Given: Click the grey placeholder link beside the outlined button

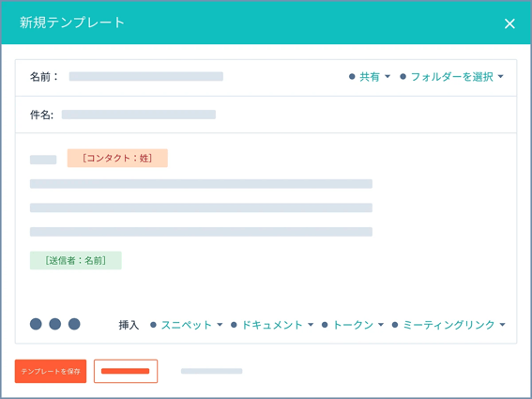Looking at the screenshot, I should pos(212,371).
